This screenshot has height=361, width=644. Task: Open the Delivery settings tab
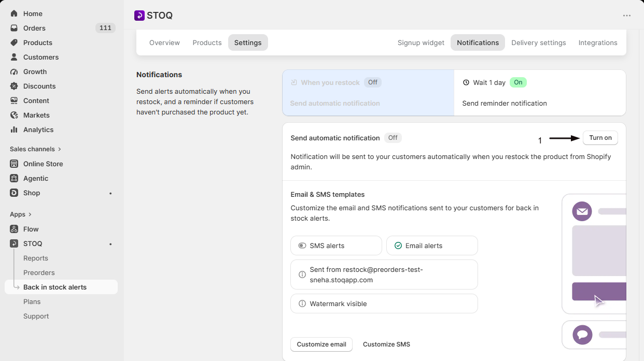[539, 42]
